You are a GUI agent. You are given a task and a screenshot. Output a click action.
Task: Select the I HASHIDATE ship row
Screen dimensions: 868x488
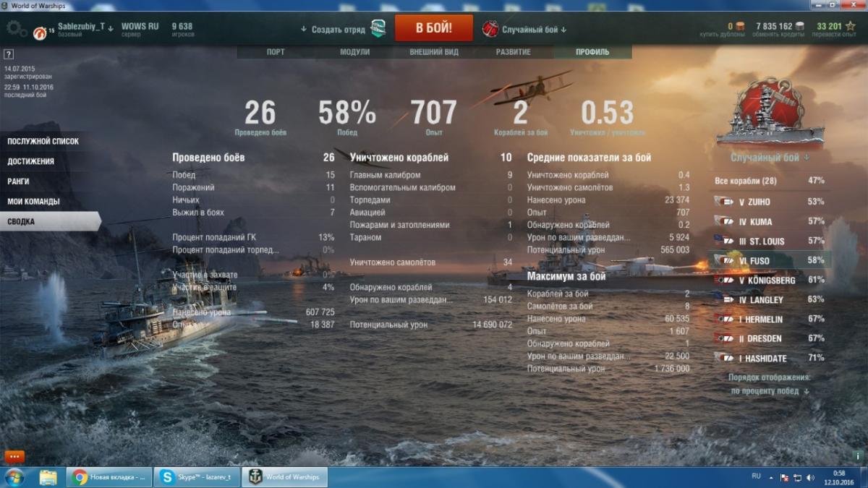point(770,358)
